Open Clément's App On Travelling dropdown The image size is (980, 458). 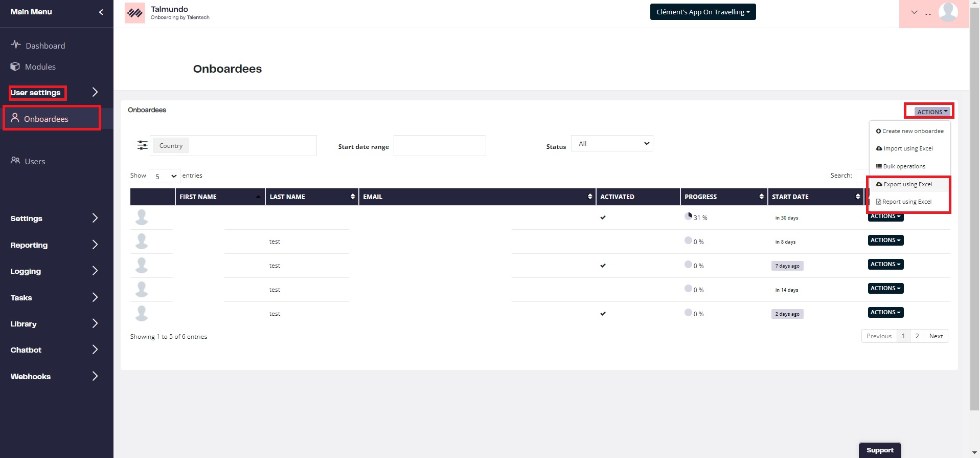coord(702,12)
